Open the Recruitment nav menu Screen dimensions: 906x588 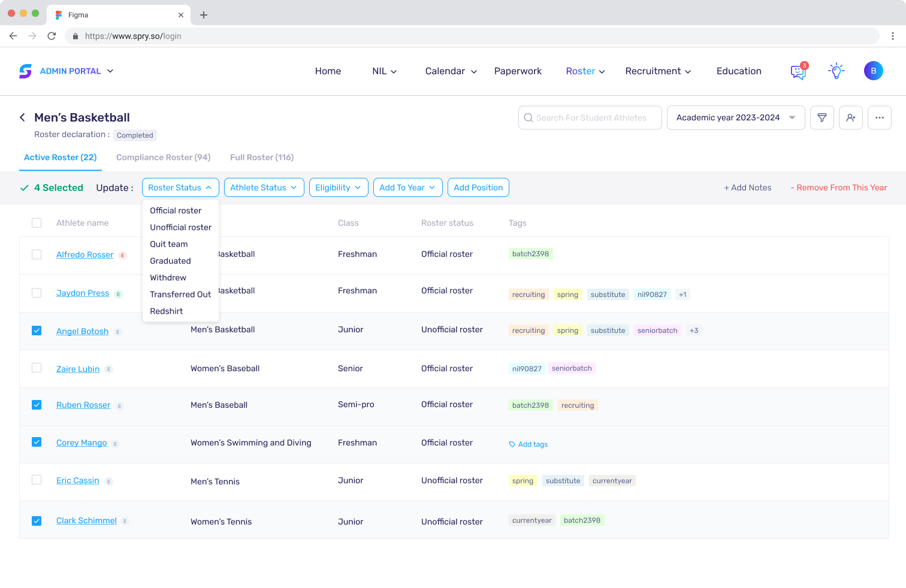pyautogui.click(x=658, y=71)
